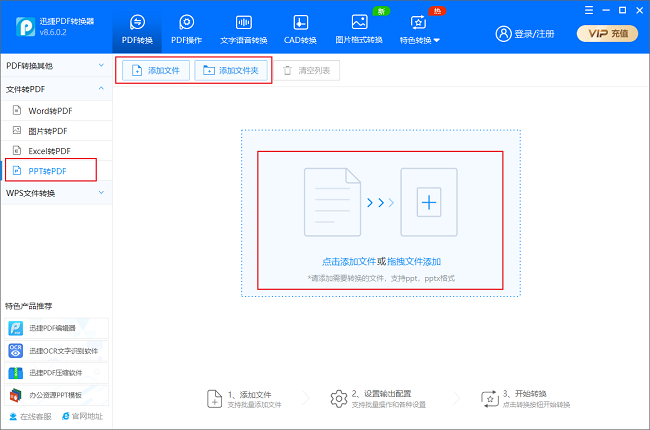This screenshot has height=430, width=650.
Task: Open the PDF转换 tab
Action: [137, 29]
